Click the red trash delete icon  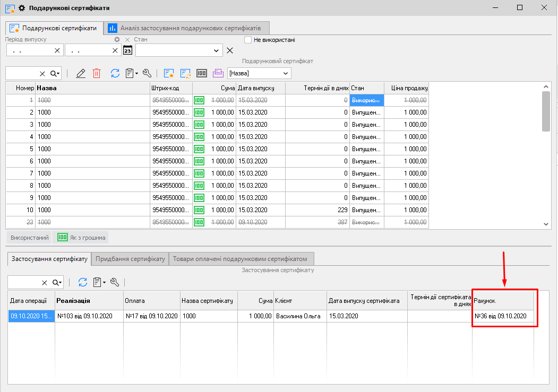(97, 73)
